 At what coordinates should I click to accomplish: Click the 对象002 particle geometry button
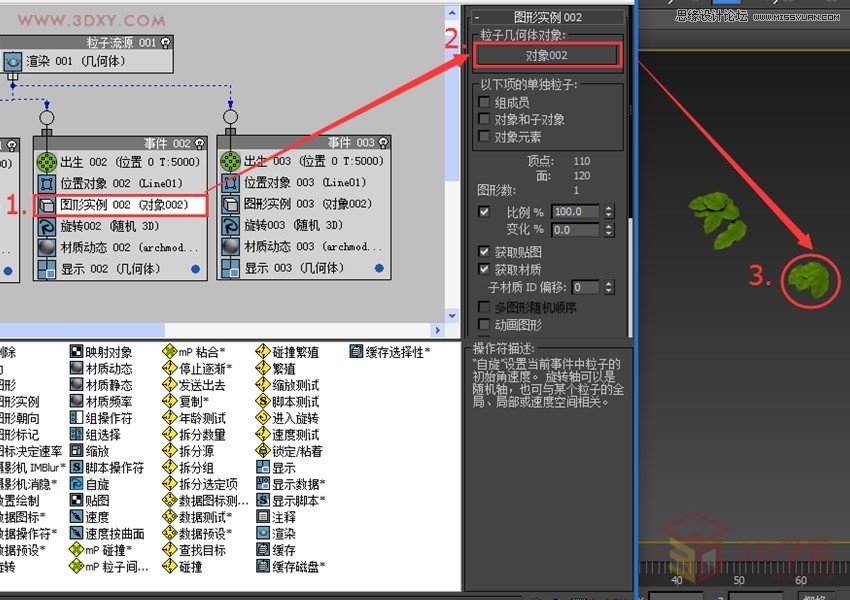coord(547,55)
